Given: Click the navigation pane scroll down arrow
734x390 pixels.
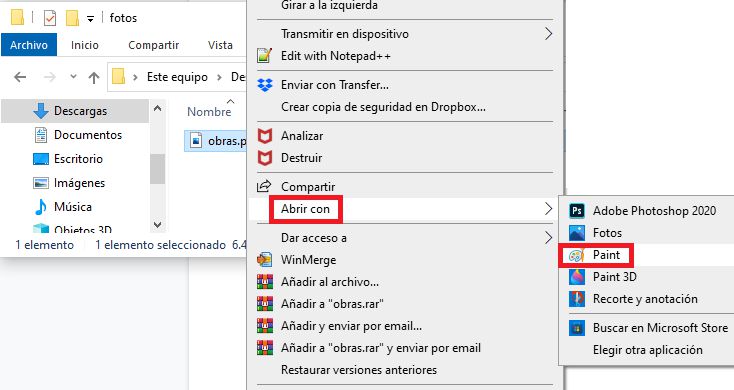Looking at the screenshot, I should pos(157,225).
